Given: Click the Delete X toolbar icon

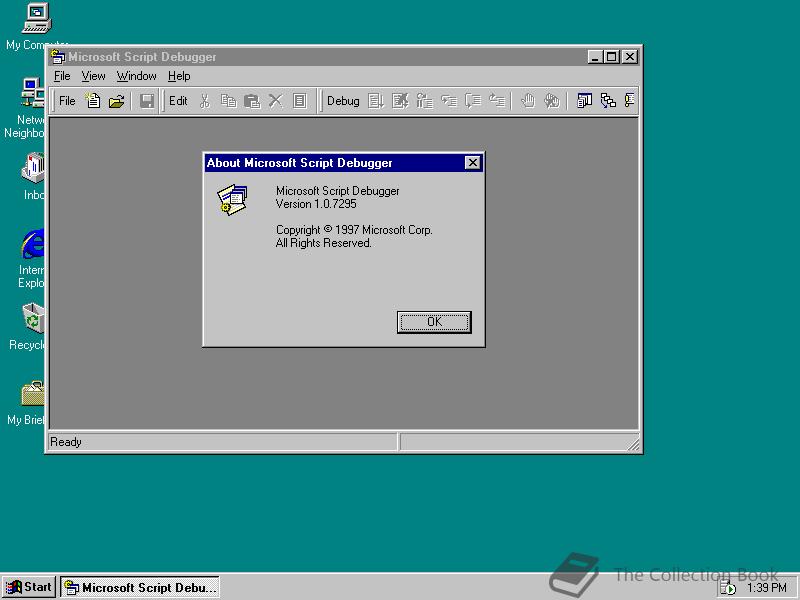Looking at the screenshot, I should tap(276, 101).
